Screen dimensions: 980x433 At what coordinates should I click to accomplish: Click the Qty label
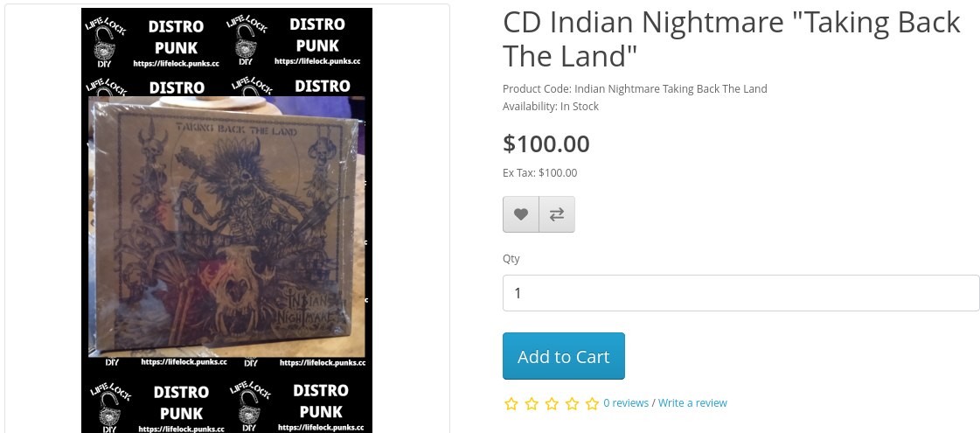coord(511,258)
